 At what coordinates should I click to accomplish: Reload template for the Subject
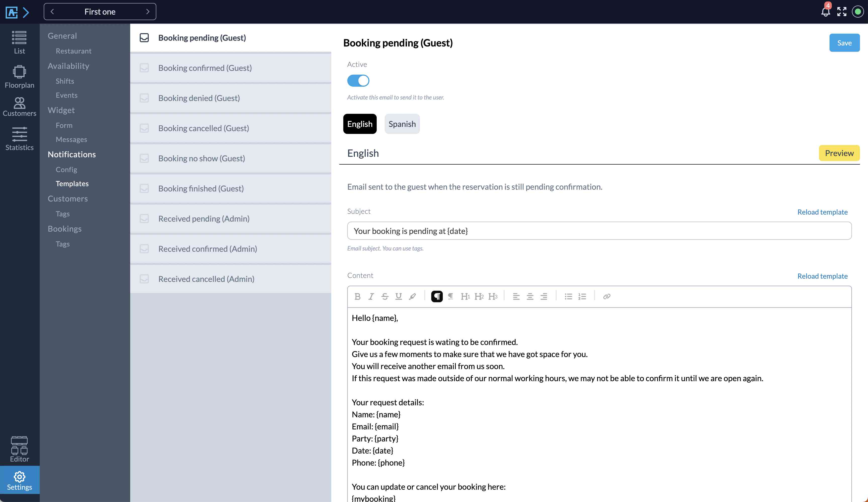click(822, 212)
